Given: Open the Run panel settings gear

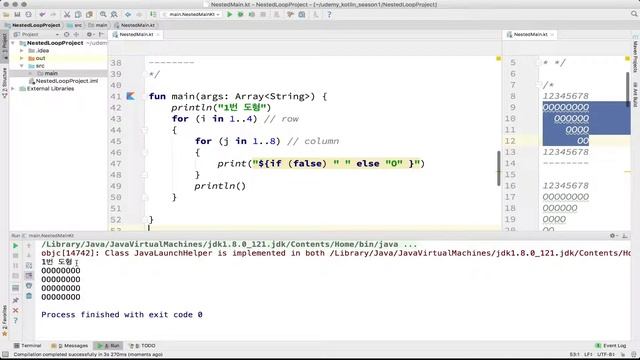Looking at the screenshot, I should coord(612,236).
